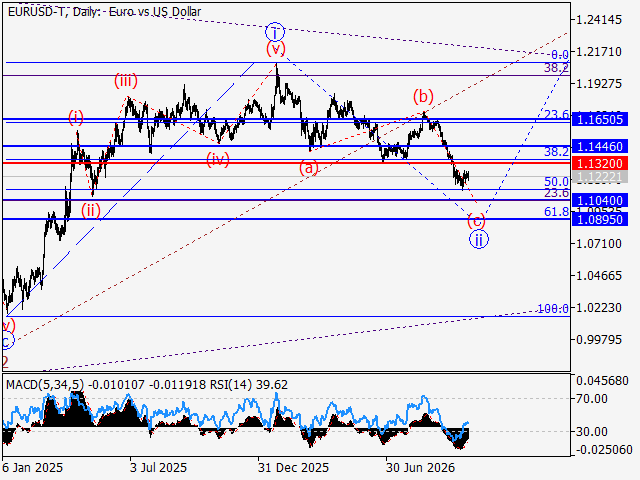Select the purple 23.6 Fibonacci label above 1.10400

point(557,193)
